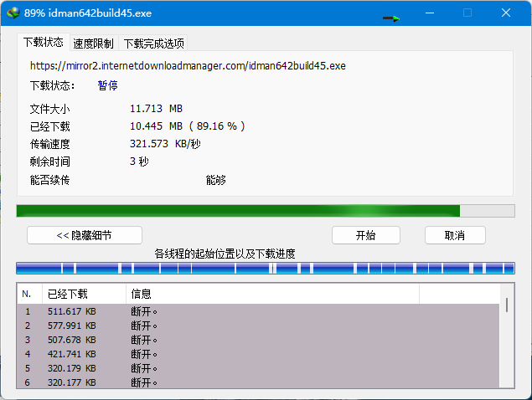Switch to the 下载状态 tab
The height and width of the screenshot is (400, 532).
pyautogui.click(x=44, y=42)
